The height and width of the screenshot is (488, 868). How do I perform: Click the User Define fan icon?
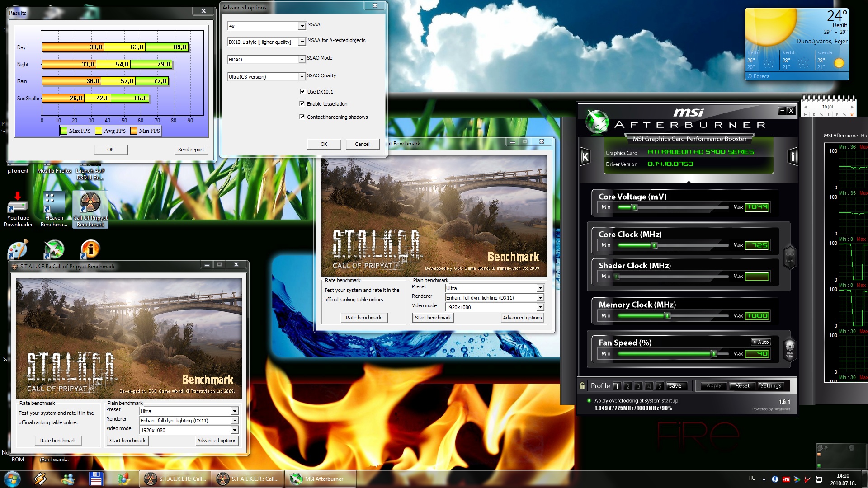(x=789, y=350)
